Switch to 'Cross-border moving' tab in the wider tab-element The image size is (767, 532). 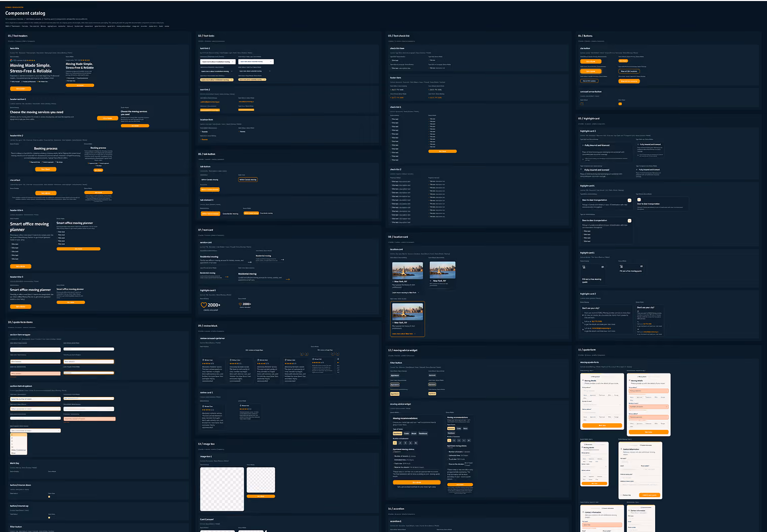tap(230, 214)
